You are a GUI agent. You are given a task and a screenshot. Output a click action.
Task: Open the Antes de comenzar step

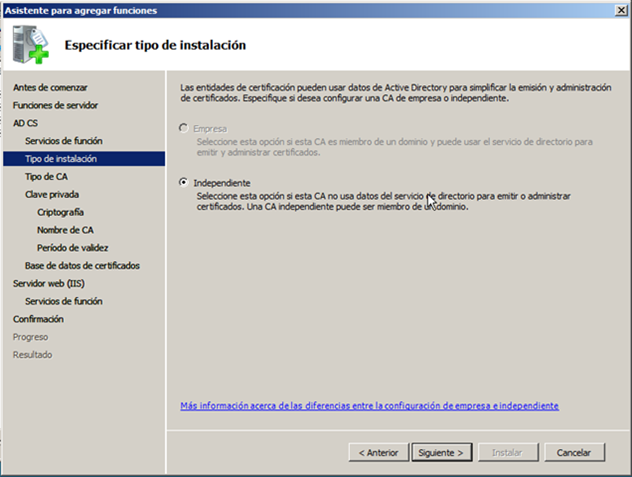(50, 87)
